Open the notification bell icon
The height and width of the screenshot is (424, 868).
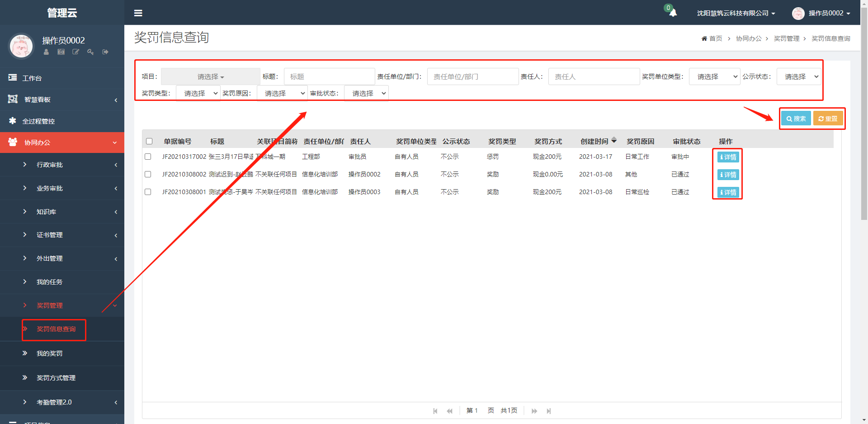[673, 13]
